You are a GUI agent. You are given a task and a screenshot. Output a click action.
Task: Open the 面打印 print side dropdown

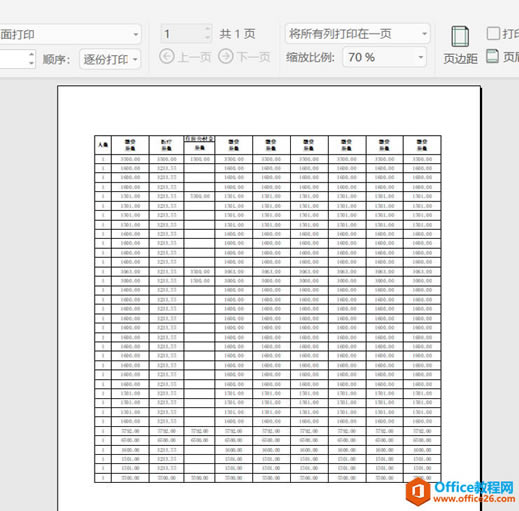click(x=70, y=34)
